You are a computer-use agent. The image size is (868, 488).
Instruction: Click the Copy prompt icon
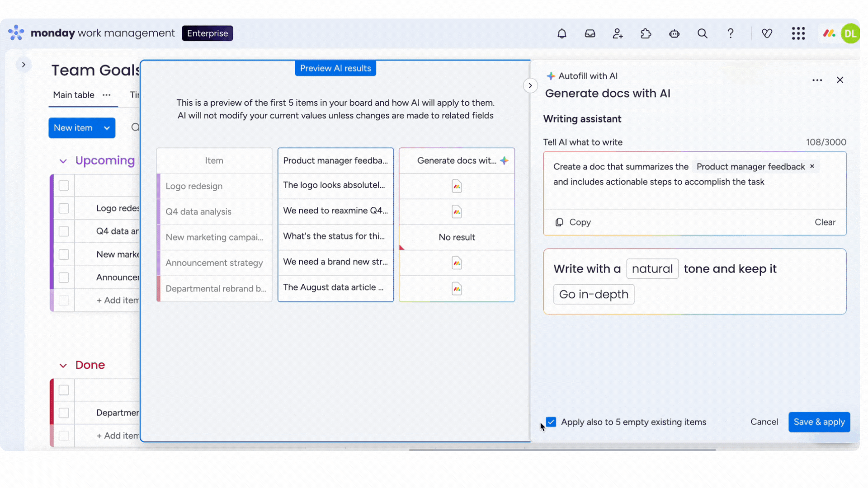point(559,222)
